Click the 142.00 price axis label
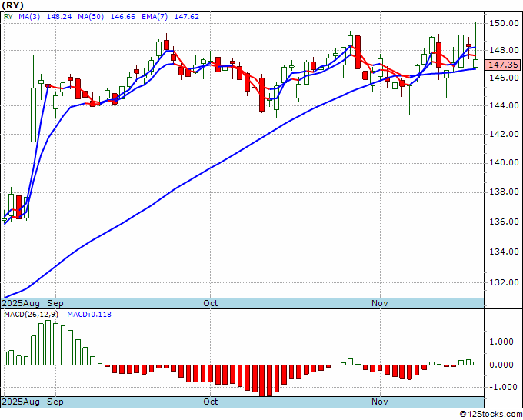Screen dimensions: 523x420 coord(504,134)
